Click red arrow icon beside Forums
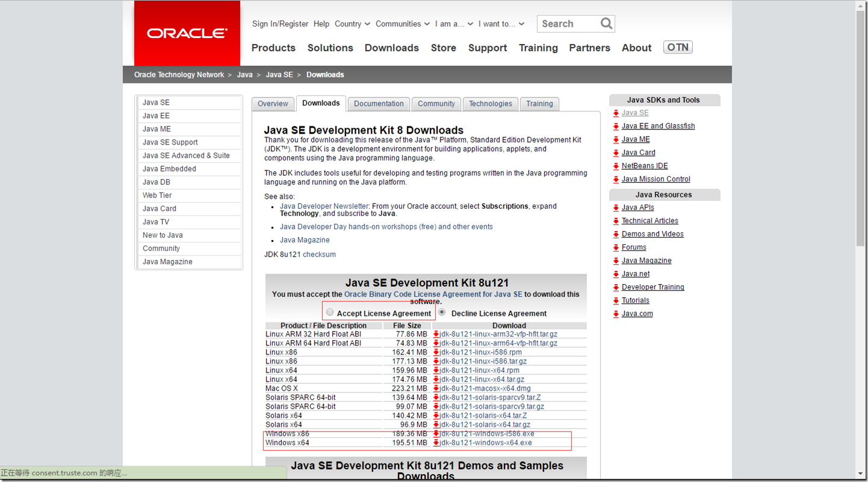This screenshot has width=868, height=482. click(616, 247)
